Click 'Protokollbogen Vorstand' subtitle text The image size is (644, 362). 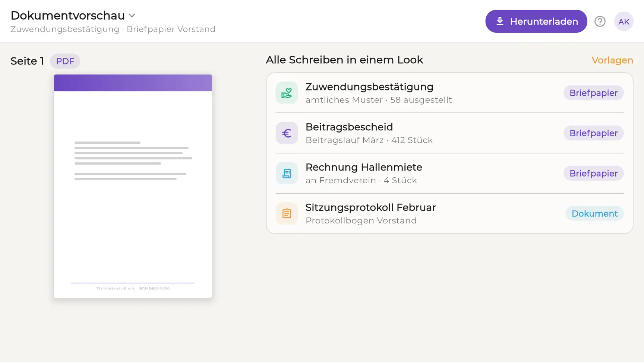tap(361, 220)
